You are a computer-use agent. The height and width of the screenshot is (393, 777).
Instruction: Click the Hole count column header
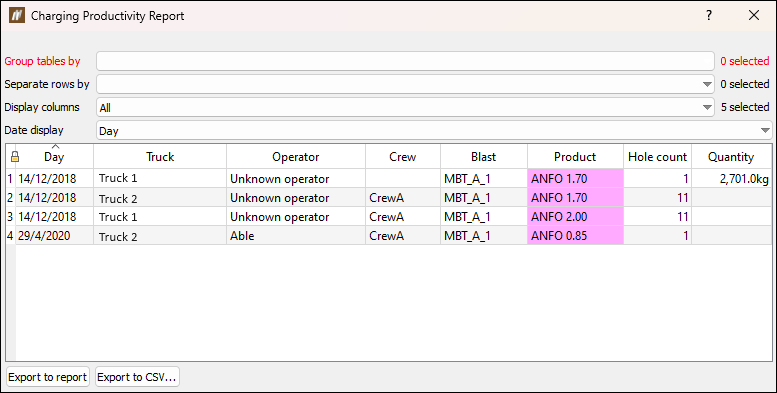coord(658,157)
